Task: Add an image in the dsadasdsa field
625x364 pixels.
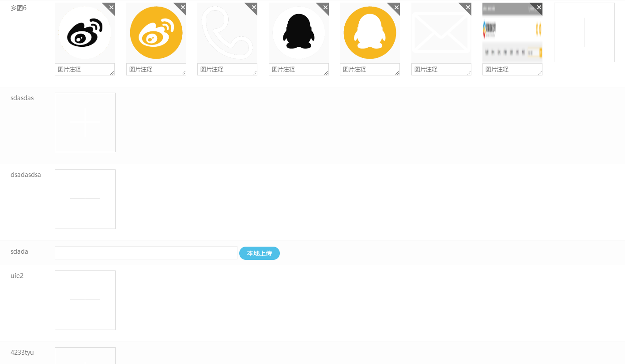Action: click(85, 199)
